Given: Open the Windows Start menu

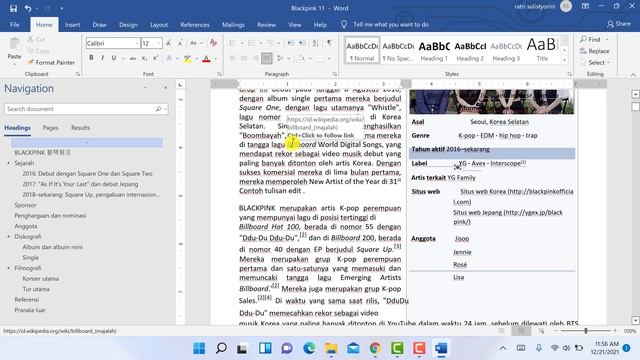Looking at the screenshot, I should pyautogui.click(x=199, y=348).
